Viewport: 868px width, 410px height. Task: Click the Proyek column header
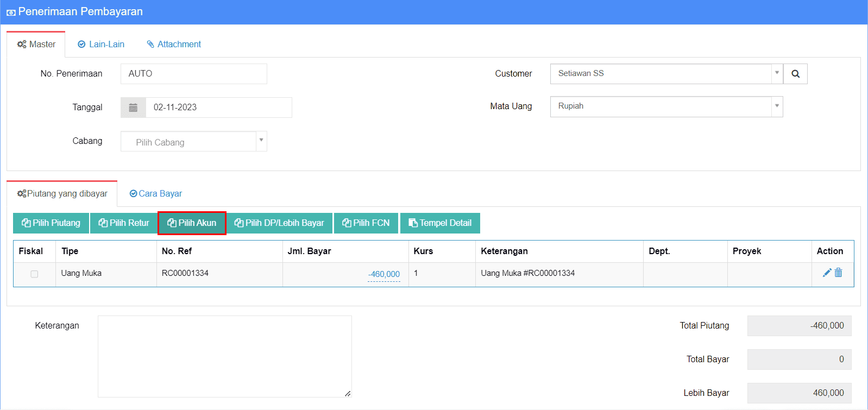click(x=769, y=251)
